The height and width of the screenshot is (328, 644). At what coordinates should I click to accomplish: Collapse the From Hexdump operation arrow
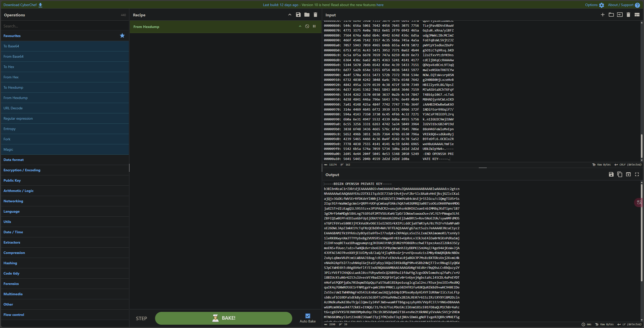tap(300, 26)
